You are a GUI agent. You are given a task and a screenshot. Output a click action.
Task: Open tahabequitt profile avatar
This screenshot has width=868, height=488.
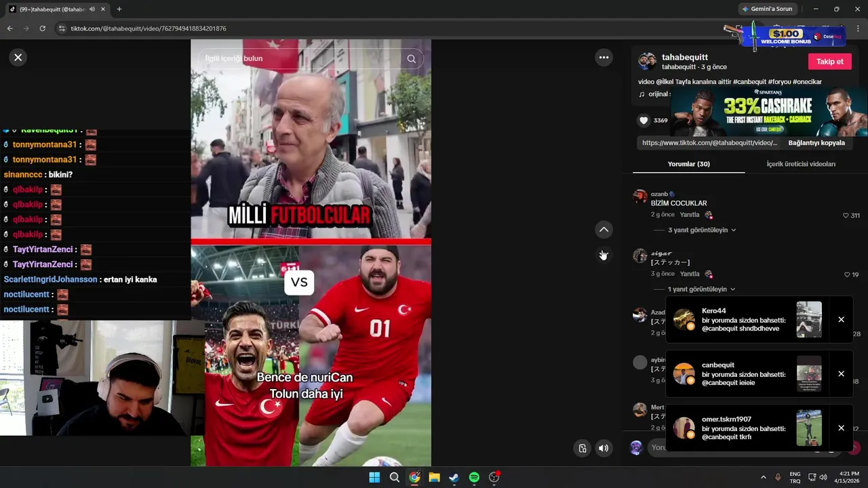point(647,61)
